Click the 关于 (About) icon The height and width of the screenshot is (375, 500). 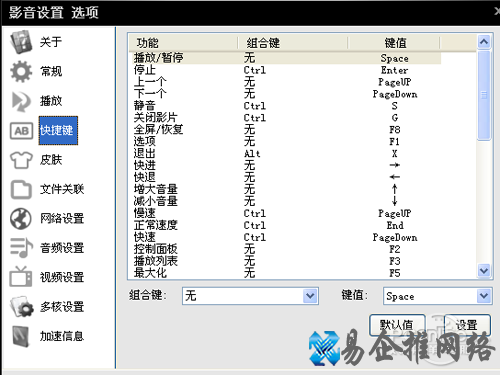click(x=21, y=42)
